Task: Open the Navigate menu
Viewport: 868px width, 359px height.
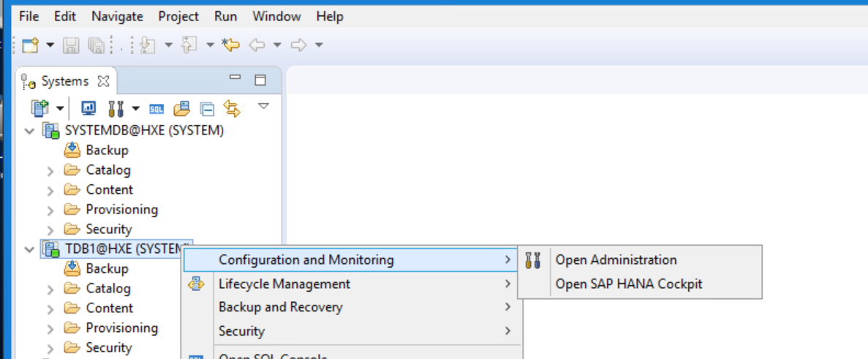Action: [117, 17]
